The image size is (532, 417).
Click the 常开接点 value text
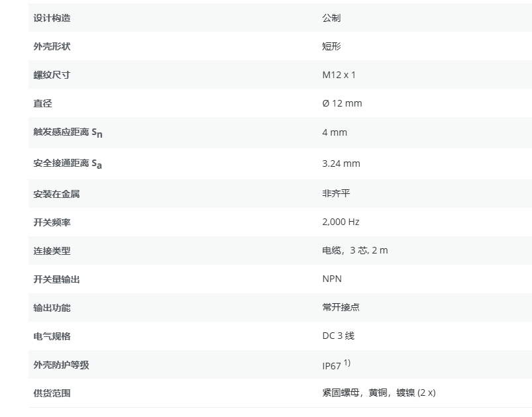pyautogui.click(x=341, y=308)
